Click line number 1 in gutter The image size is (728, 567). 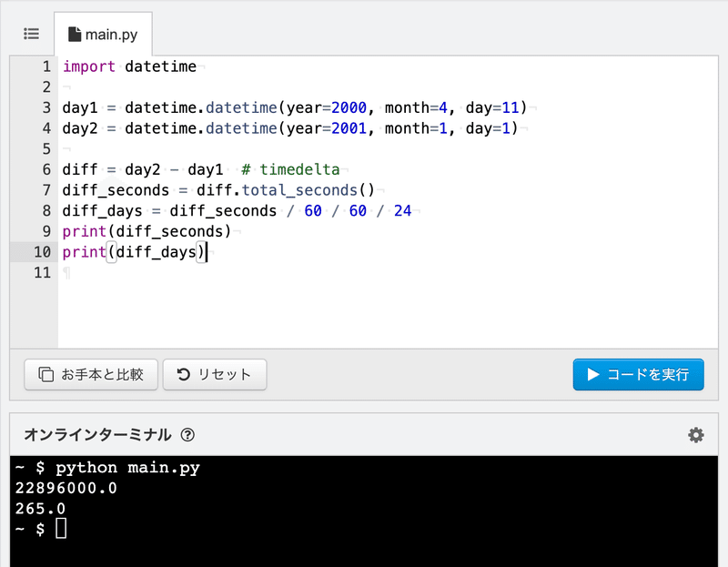click(46, 66)
